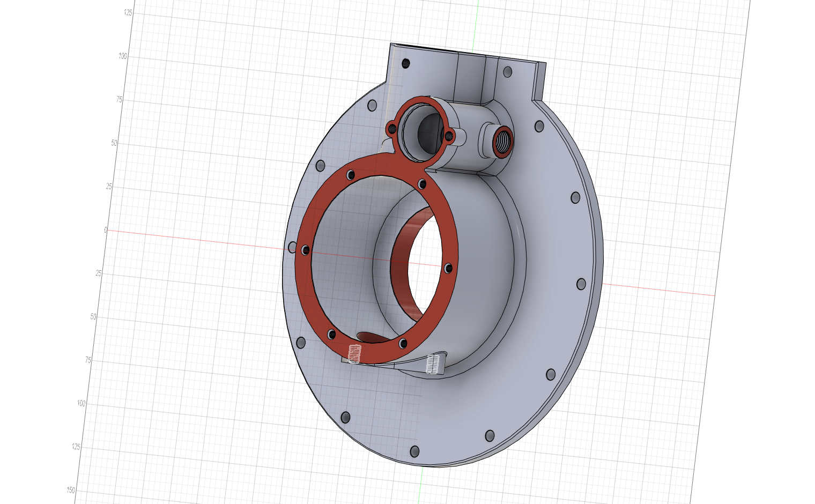Select the red oval slot inside the ring
Image resolution: width=815 pixels, height=504 pixels.
374,337
